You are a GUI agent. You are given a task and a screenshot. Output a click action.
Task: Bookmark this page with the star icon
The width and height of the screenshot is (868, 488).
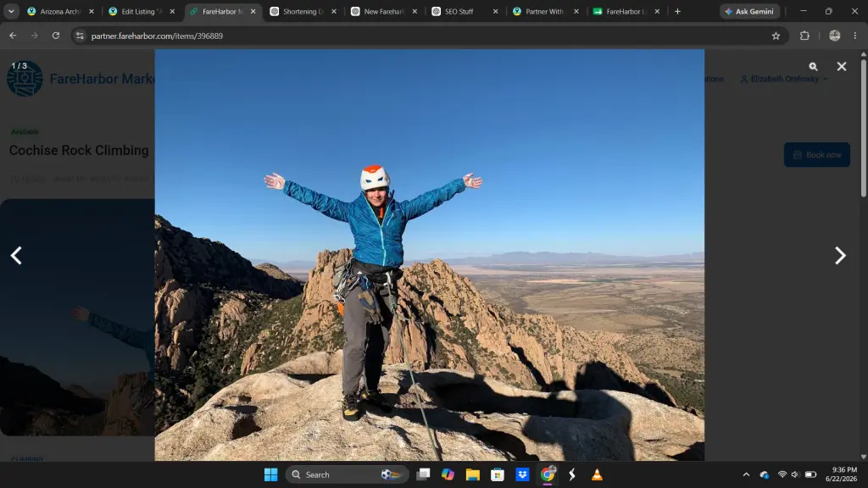click(x=776, y=36)
